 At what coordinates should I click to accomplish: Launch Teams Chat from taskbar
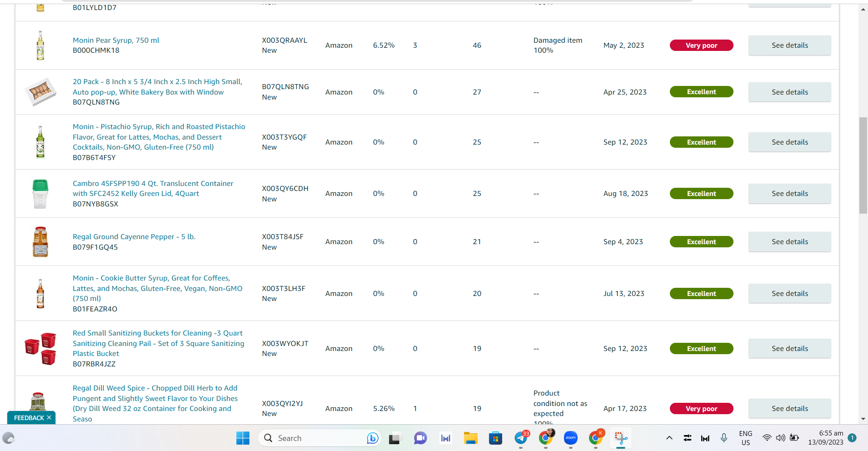coord(420,438)
